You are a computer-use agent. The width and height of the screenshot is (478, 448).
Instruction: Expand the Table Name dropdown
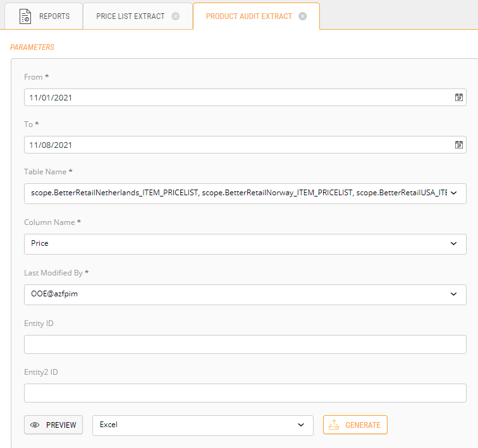pos(453,193)
